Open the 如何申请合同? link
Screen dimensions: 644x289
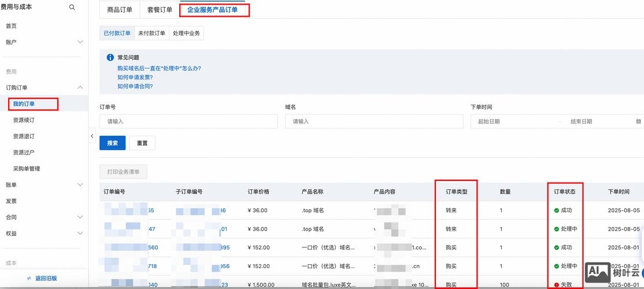135,86
